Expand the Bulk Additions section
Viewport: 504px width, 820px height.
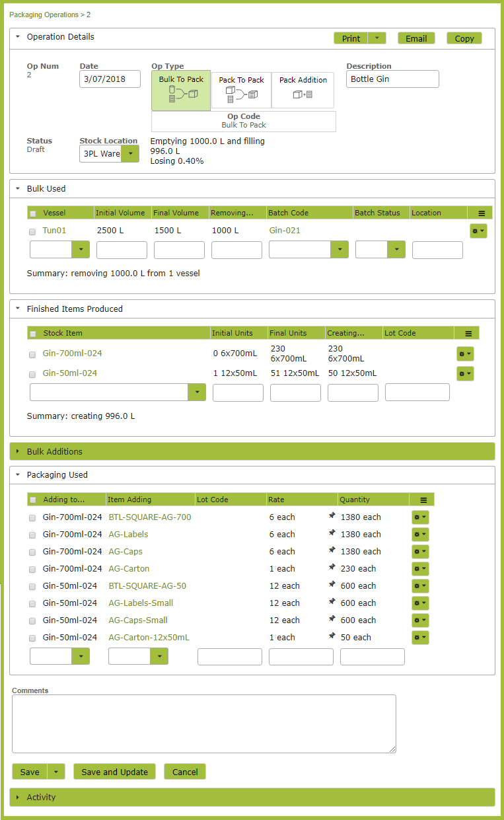[x=252, y=451]
